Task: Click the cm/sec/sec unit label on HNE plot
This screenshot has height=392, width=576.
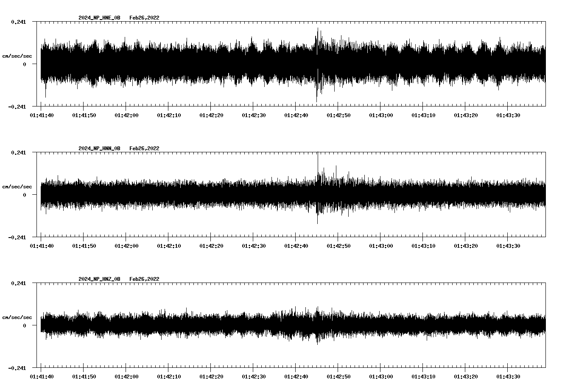Action: tap(17, 56)
